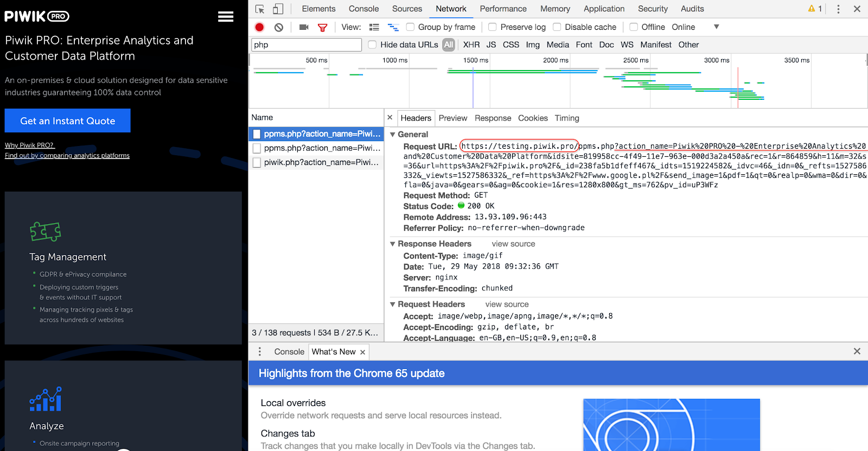Switch to the Elements panel
Viewport: 868px width, 451px height.
318,9
